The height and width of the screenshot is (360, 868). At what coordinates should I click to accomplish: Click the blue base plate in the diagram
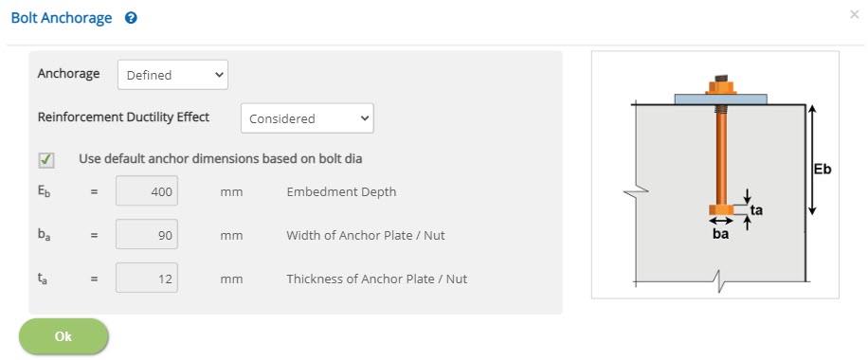[721, 99]
